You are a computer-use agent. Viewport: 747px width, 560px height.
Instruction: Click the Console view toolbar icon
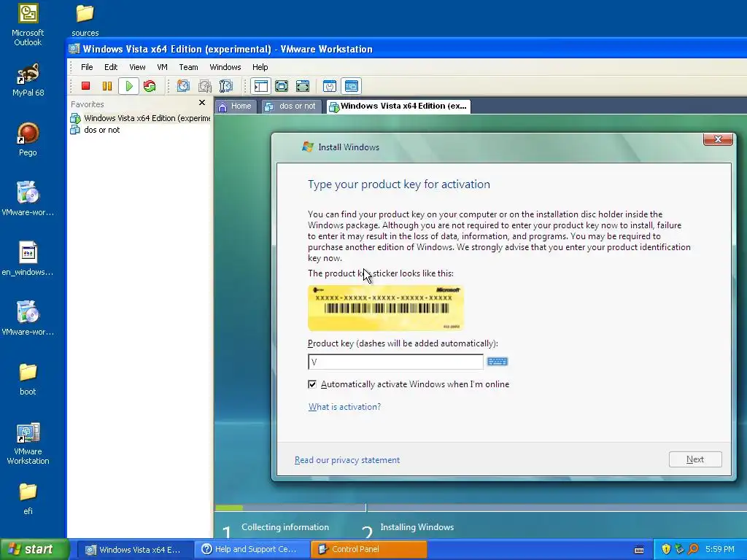tap(351, 86)
